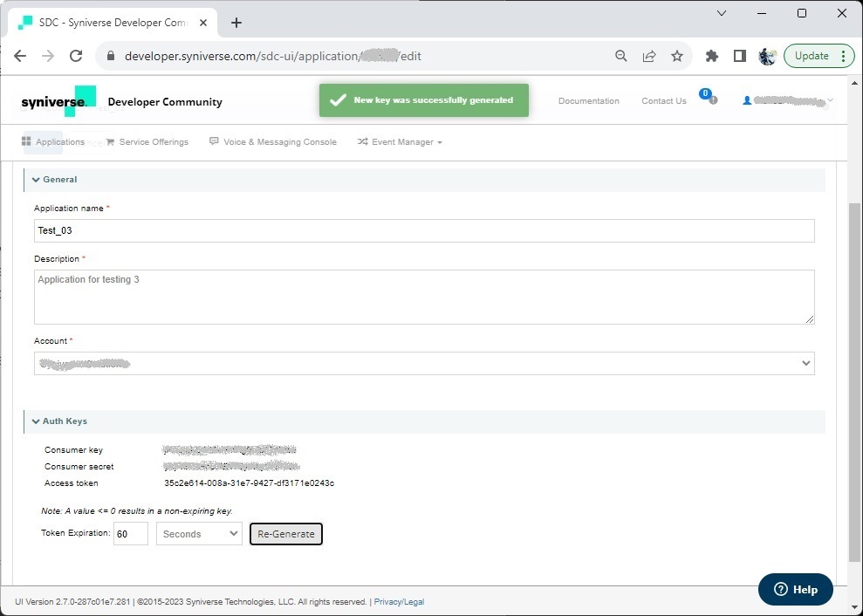Go back with the browser back arrow
The height and width of the screenshot is (616, 863).
click(20, 56)
